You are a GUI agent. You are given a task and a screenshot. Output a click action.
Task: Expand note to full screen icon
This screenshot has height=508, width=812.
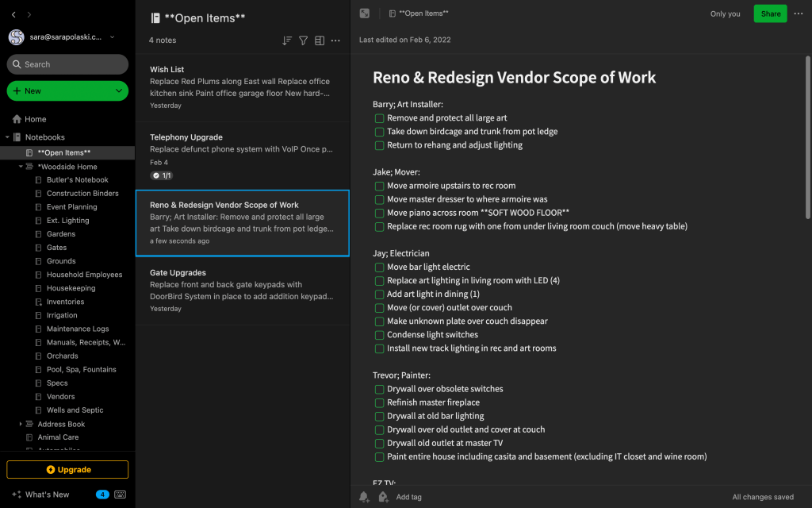[365, 13]
